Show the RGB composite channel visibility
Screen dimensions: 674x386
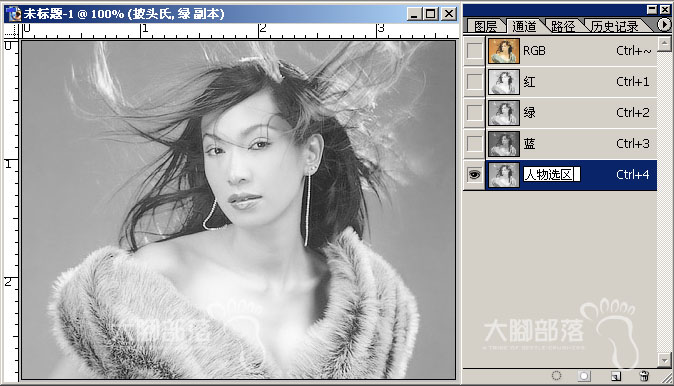[x=475, y=51]
